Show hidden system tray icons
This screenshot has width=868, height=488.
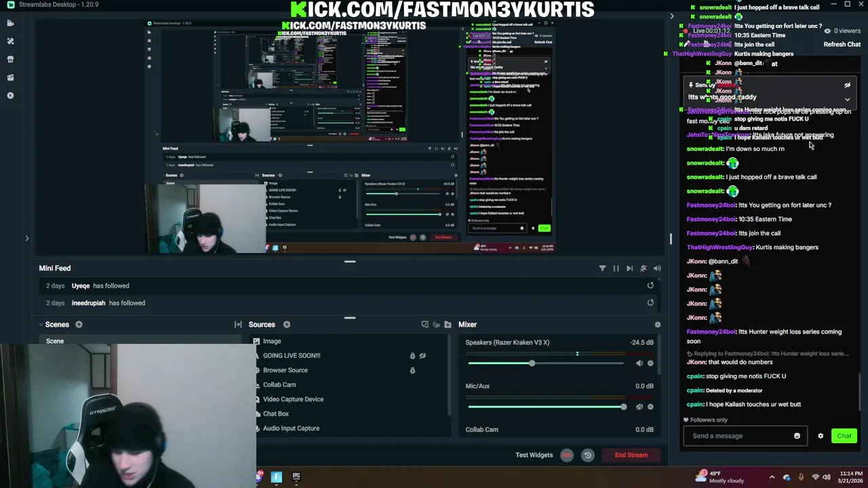[x=772, y=477]
